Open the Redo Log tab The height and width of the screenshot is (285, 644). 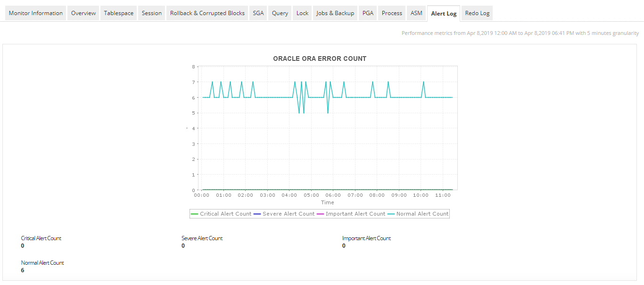(x=477, y=13)
